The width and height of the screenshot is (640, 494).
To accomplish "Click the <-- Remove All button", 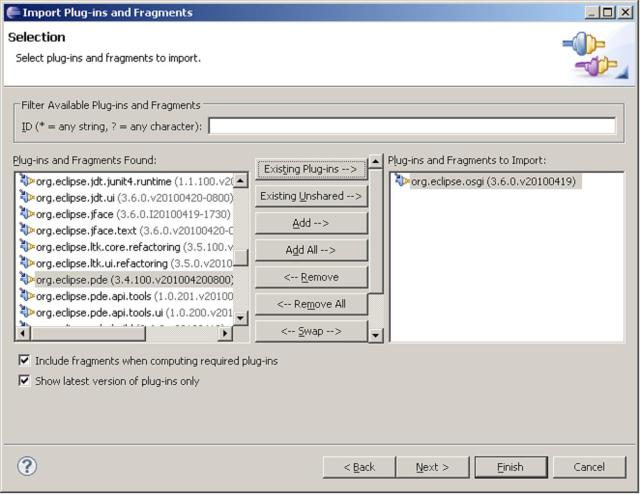I will coord(310,303).
